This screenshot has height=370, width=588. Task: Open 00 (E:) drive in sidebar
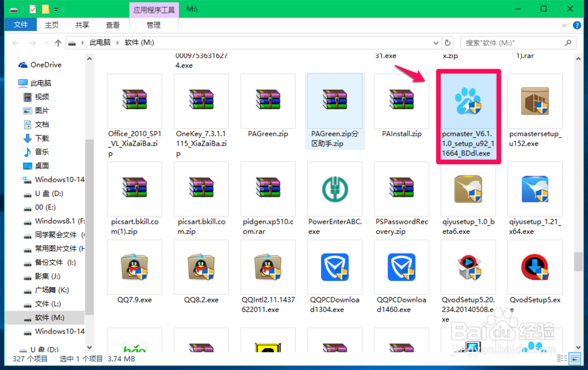pyautogui.click(x=45, y=207)
